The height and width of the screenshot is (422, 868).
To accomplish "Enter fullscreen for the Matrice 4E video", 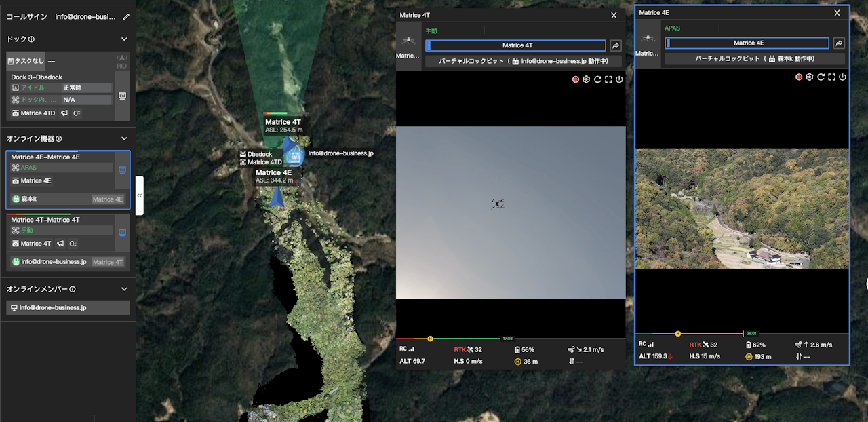I will [x=831, y=77].
